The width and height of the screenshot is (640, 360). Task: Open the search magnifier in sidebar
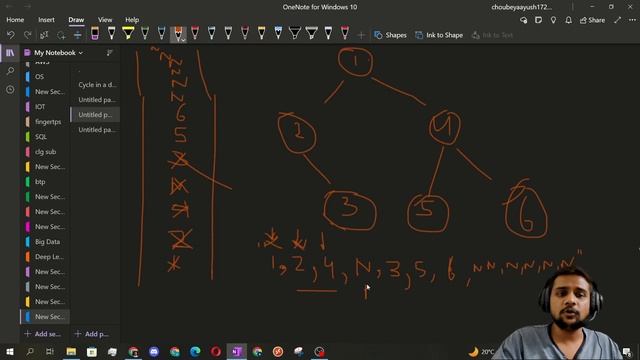coord(10,71)
